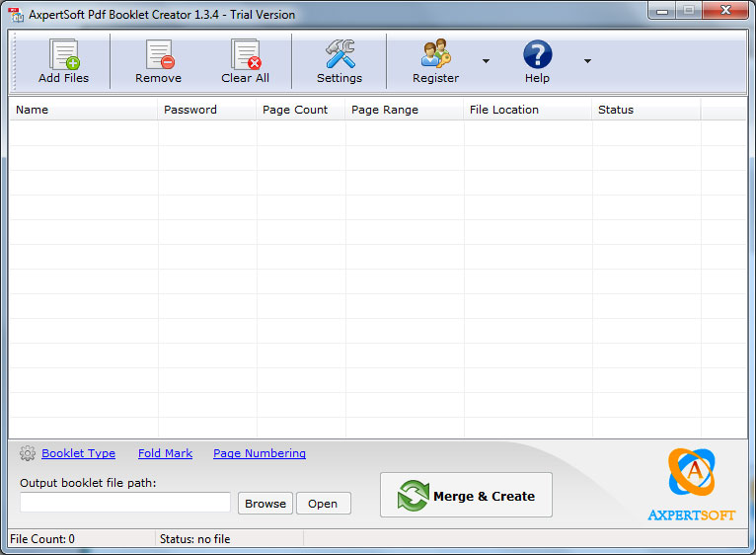The width and height of the screenshot is (756, 555).
Task: Click the Register users icon
Action: point(435,53)
